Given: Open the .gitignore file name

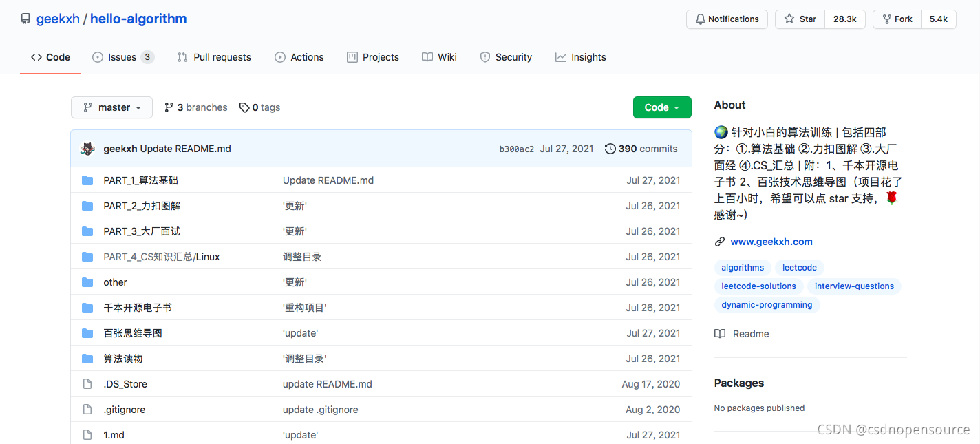Looking at the screenshot, I should pos(125,410).
